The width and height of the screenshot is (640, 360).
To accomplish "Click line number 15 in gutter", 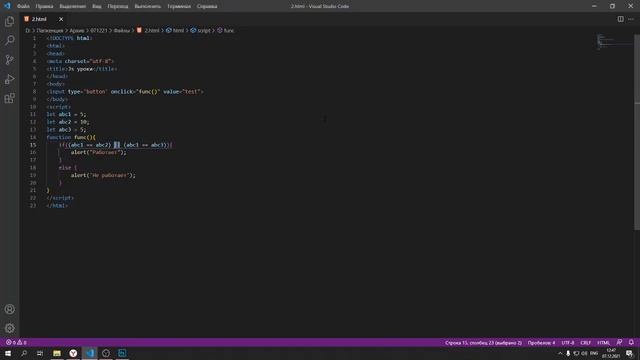I will [33, 145].
